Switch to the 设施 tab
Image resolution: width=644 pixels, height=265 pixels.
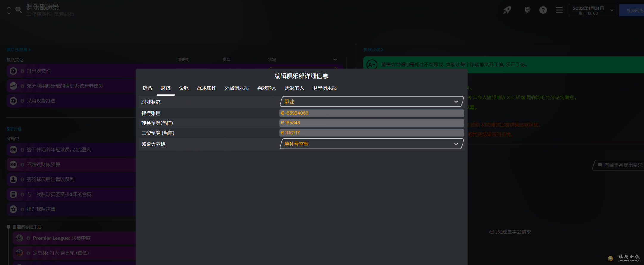point(183,88)
